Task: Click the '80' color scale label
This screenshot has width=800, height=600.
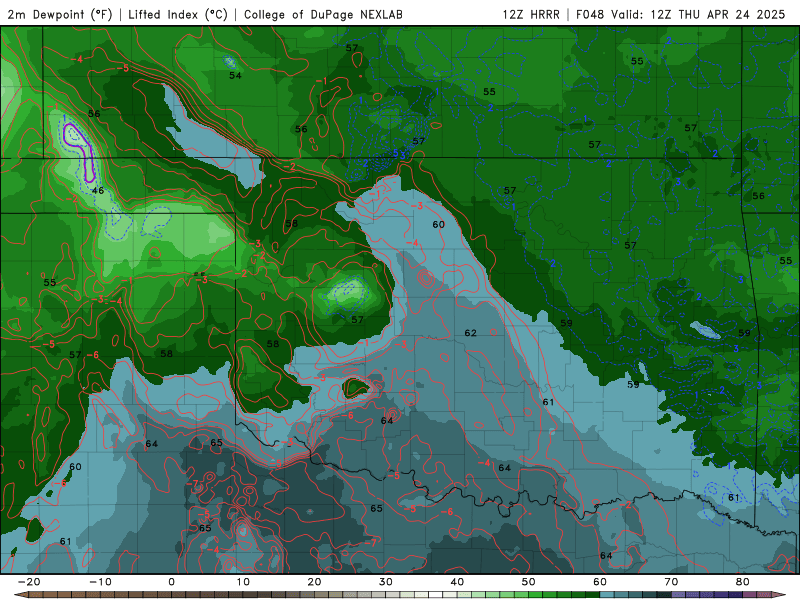Action: pyautogui.click(x=743, y=582)
